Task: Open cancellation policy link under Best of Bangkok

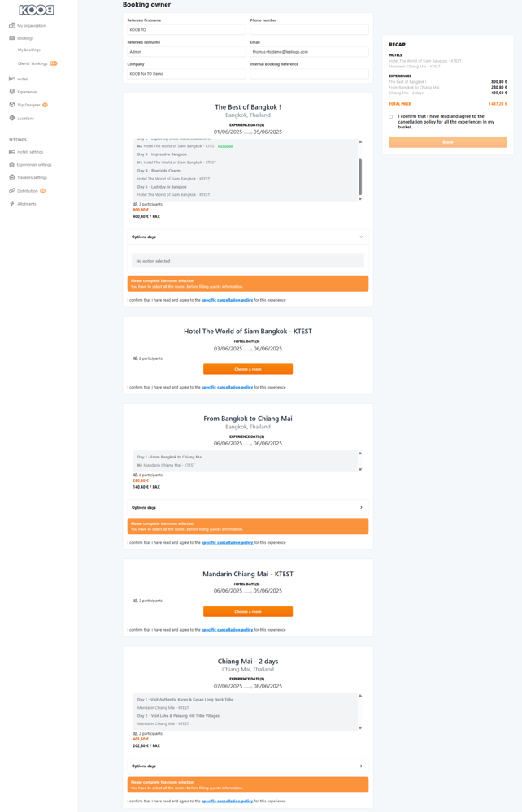Action: (x=227, y=300)
